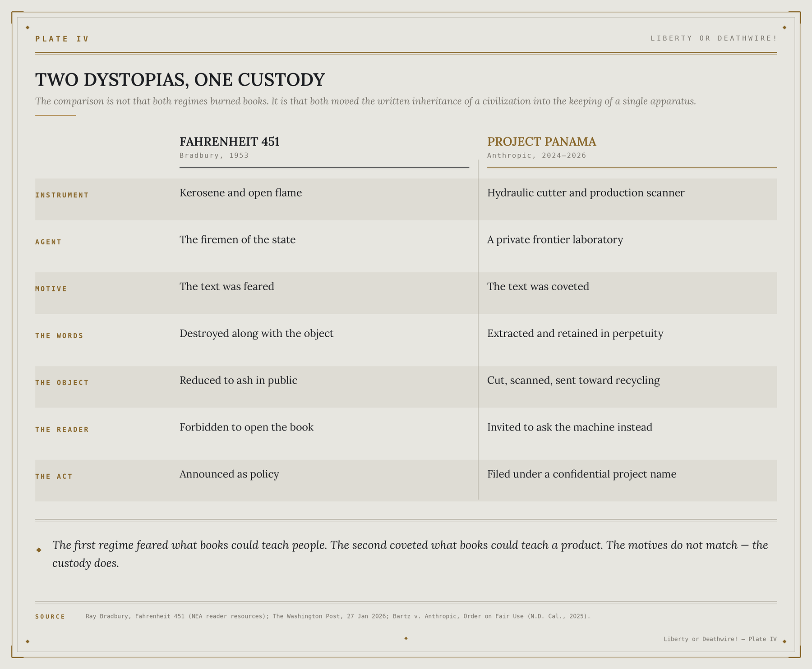Click the cell 'Filed under a confidential project name'
The width and height of the screenshot is (812, 669).
pyautogui.click(x=582, y=474)
